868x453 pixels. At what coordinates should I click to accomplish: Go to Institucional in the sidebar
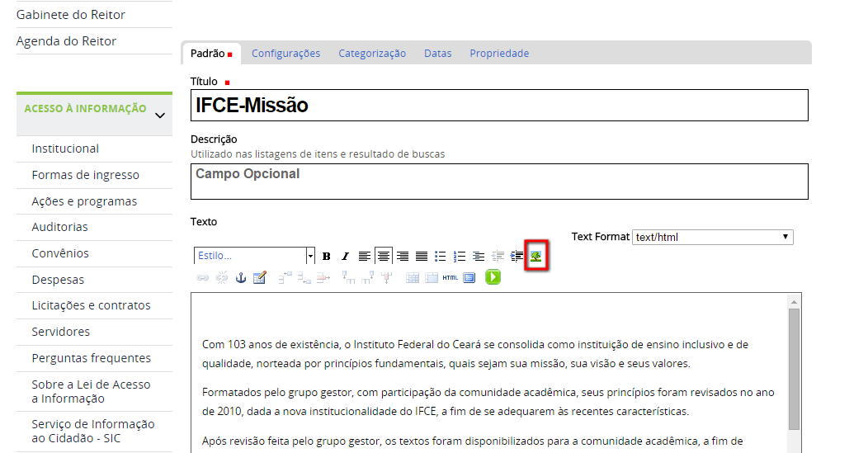coord(65,149)
